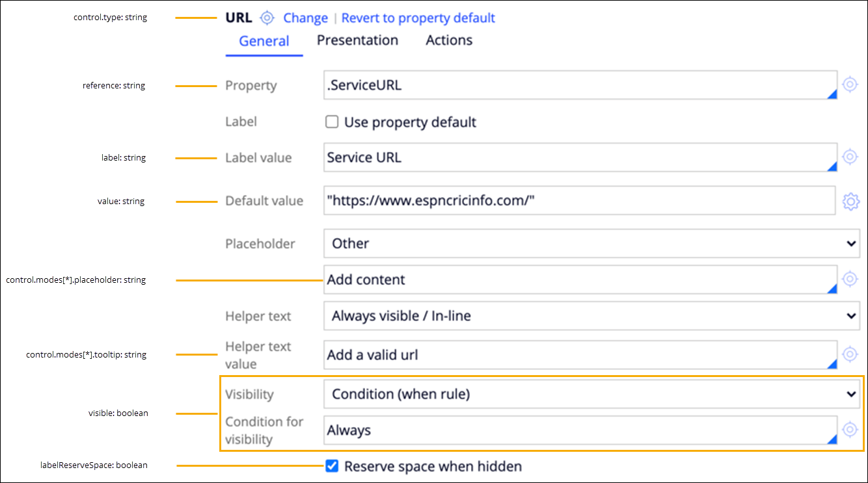Click the target icon next to URL heading
The width and height of the screenshot is (868, 483).
tap(267, 18)
